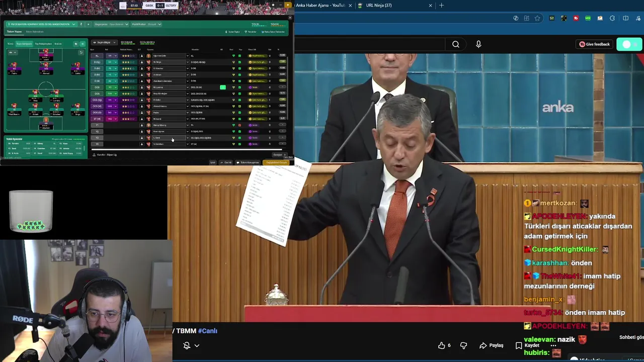Click the green square in M. Lemina row
The width and height of the screenshot is (644, 362).
(x=223, y=87)
